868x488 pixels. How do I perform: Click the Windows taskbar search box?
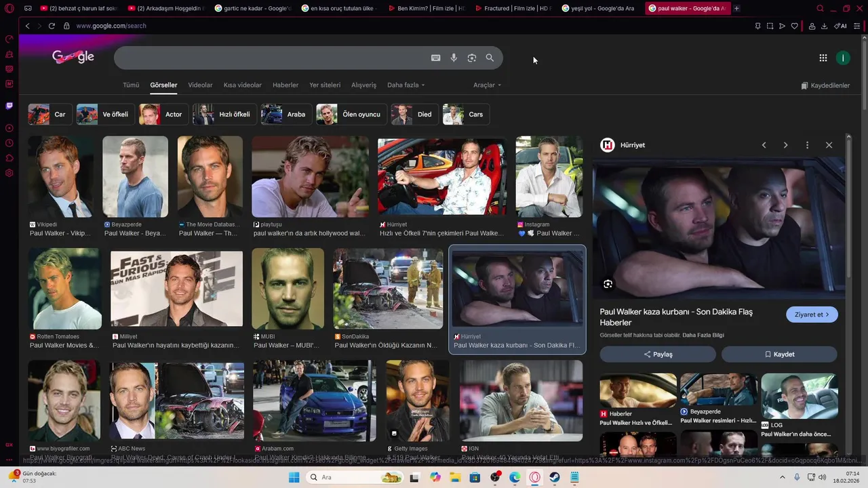[354, 477]
